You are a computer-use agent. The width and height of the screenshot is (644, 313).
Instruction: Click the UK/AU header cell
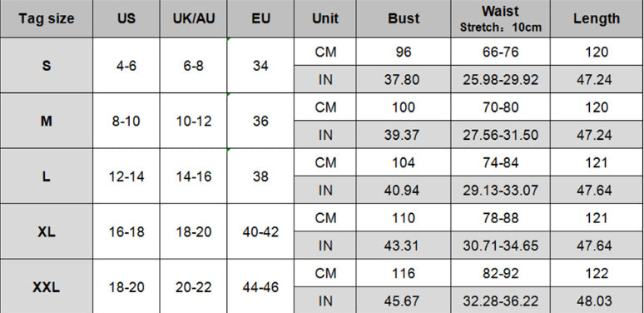point(193,18)
